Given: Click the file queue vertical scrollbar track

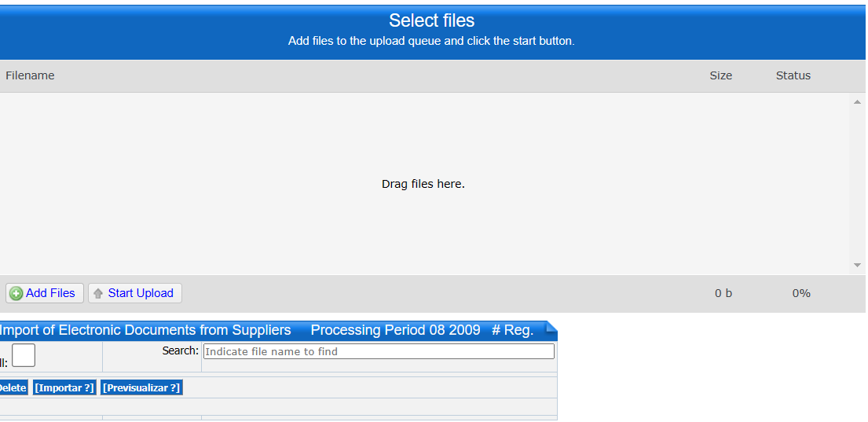Looking at the screenshot, I should (x=857, y=184).
